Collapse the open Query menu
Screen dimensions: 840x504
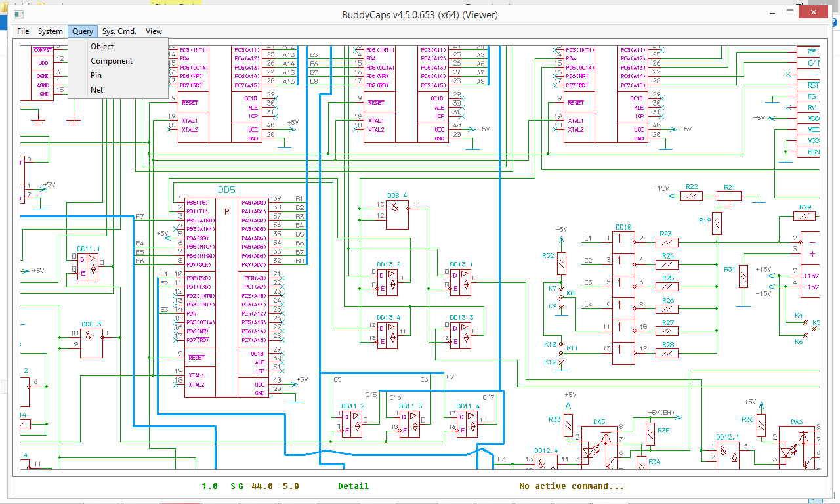83,31
